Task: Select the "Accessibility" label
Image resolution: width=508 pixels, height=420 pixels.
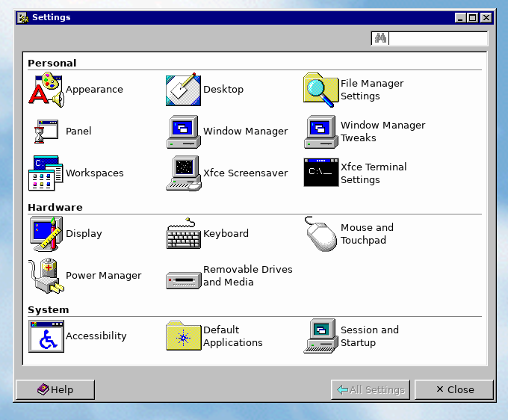Action: pyautogui.click(x=96, y=336)
